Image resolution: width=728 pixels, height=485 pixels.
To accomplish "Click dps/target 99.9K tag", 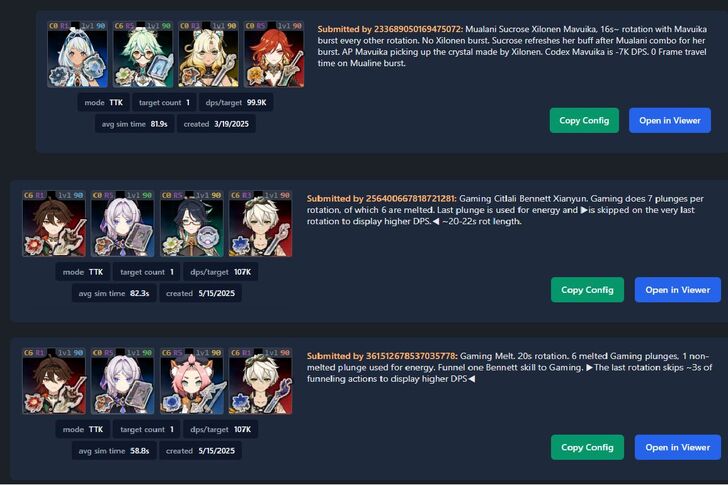I will (236, 103).
